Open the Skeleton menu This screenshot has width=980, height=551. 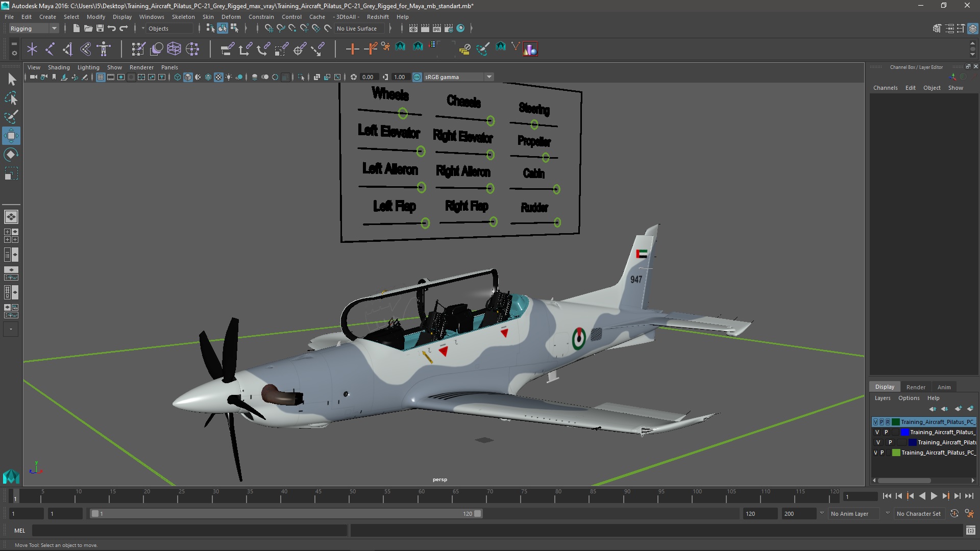(x=183, y=17)
